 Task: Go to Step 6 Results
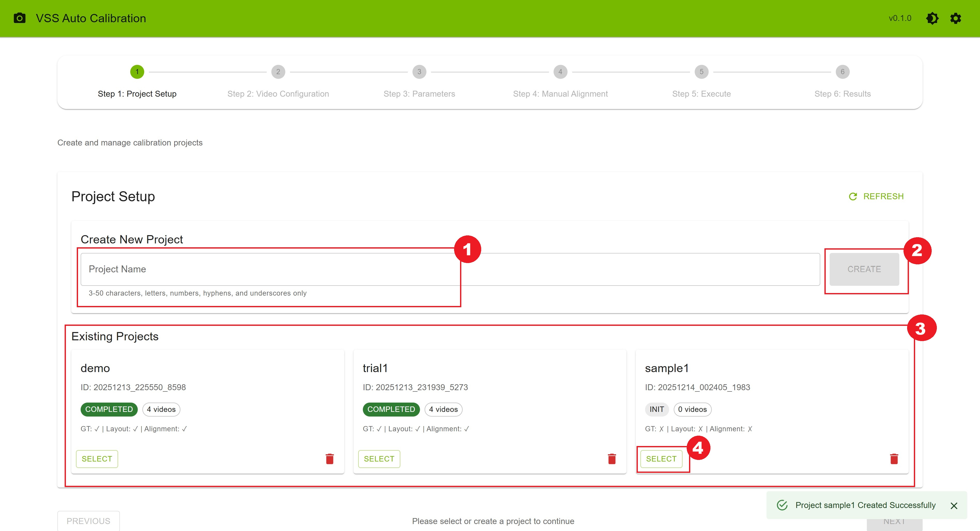tap(842, 72)
